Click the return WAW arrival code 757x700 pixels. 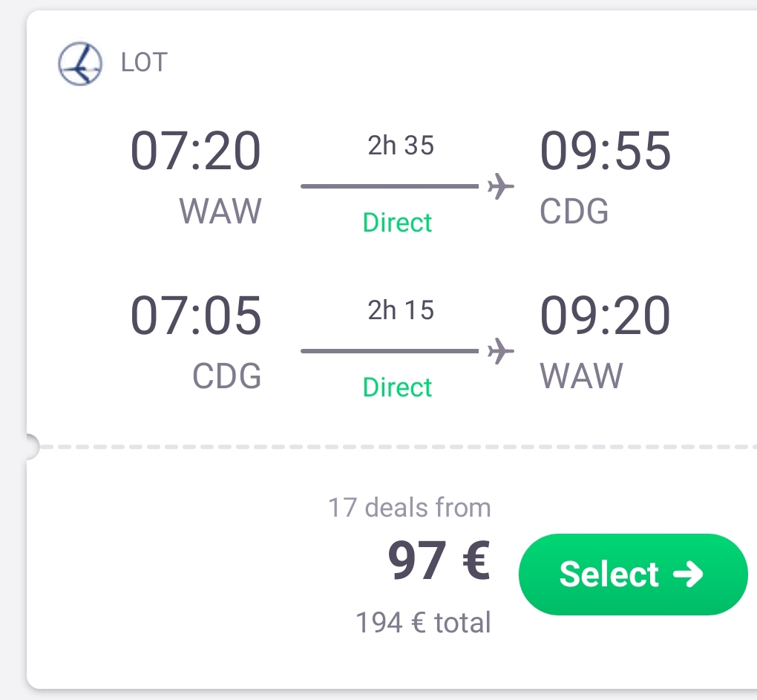pyautogui.click(x=581, y=376)
